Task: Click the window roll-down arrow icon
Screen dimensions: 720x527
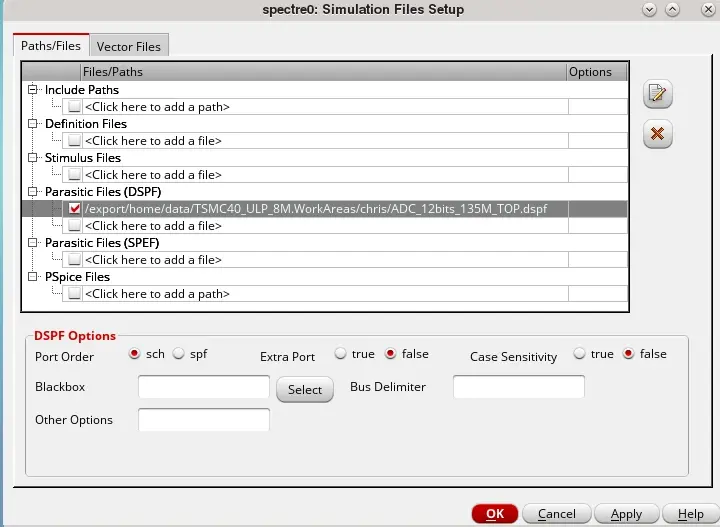Action: click(x=649, y=9)
